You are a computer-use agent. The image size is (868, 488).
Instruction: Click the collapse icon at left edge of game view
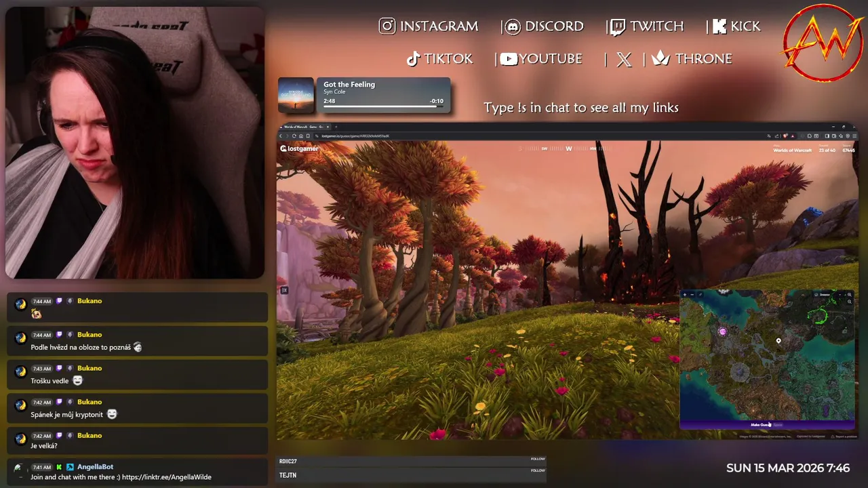point(284,290)
